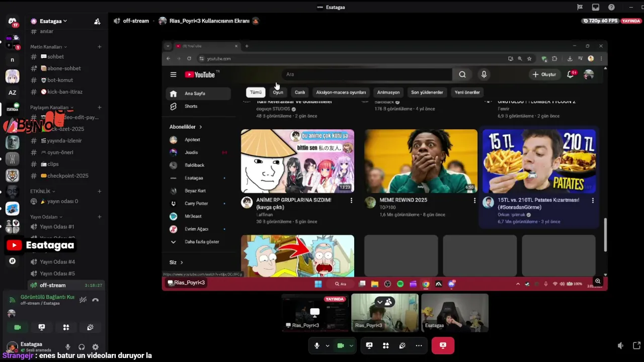The image size is (644, 362).
Task: Open checkpoint-2025 channel
Action: click(66, 175)
